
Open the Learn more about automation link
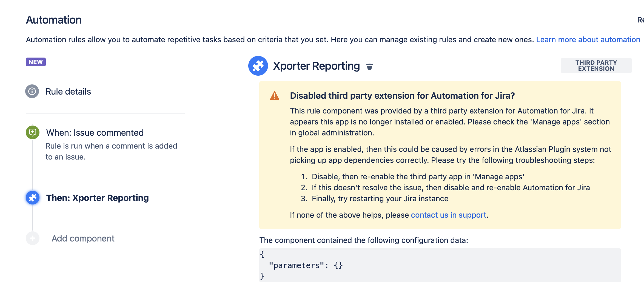pyautogui.click(x=588, y=40)
